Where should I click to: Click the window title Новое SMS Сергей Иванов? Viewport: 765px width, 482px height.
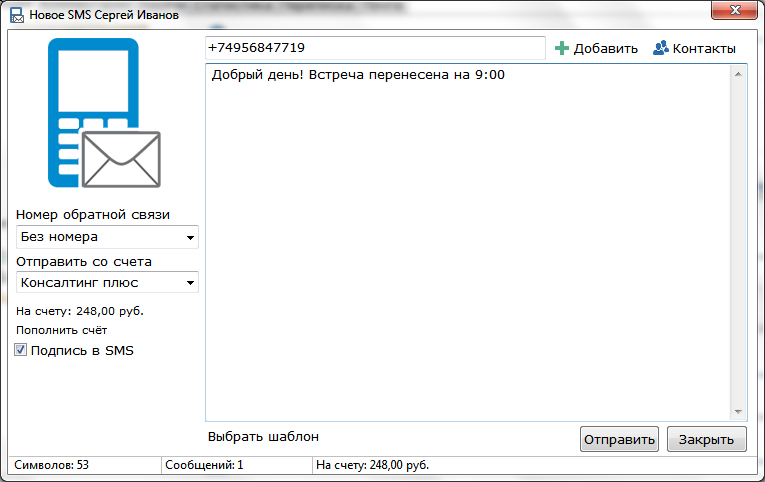[x=104, y=15]
